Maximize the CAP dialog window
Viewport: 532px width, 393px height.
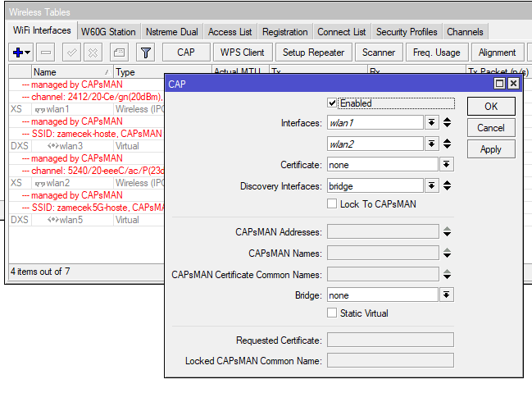coord(499,84)
